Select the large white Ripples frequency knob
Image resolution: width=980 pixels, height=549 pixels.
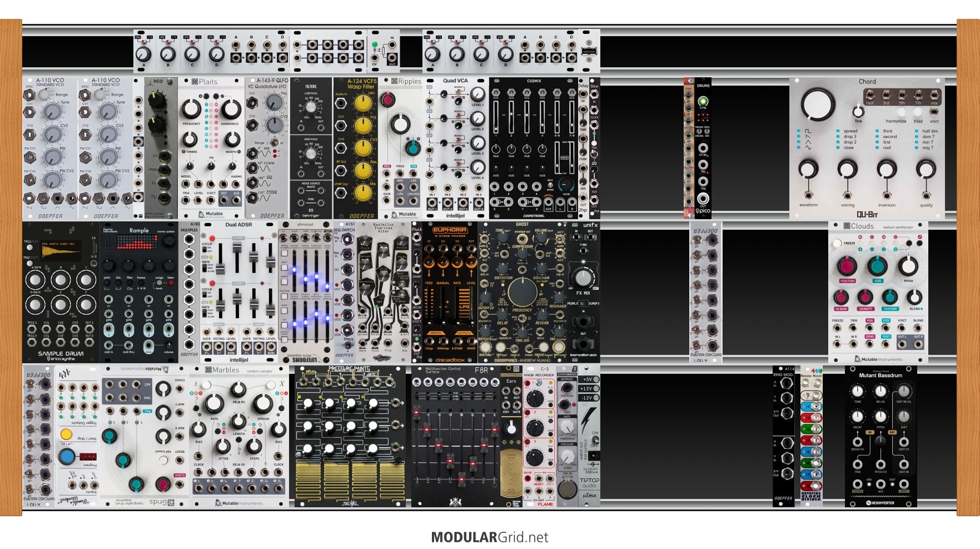(x=400, y=124)
